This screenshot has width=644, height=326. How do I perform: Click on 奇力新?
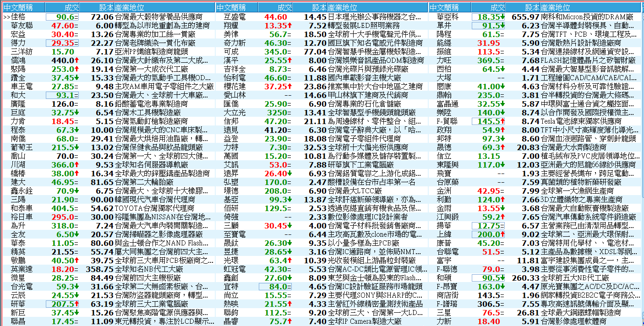click(235, 43)
